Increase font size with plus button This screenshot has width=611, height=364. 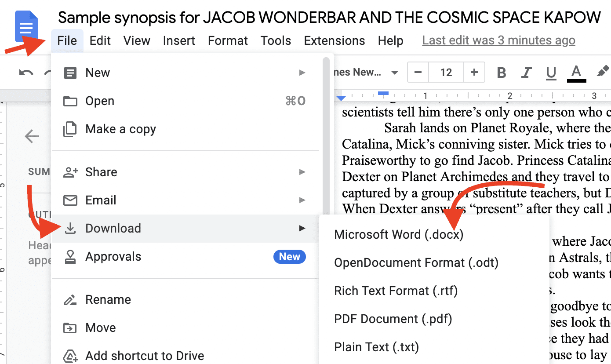pos(474,73)
